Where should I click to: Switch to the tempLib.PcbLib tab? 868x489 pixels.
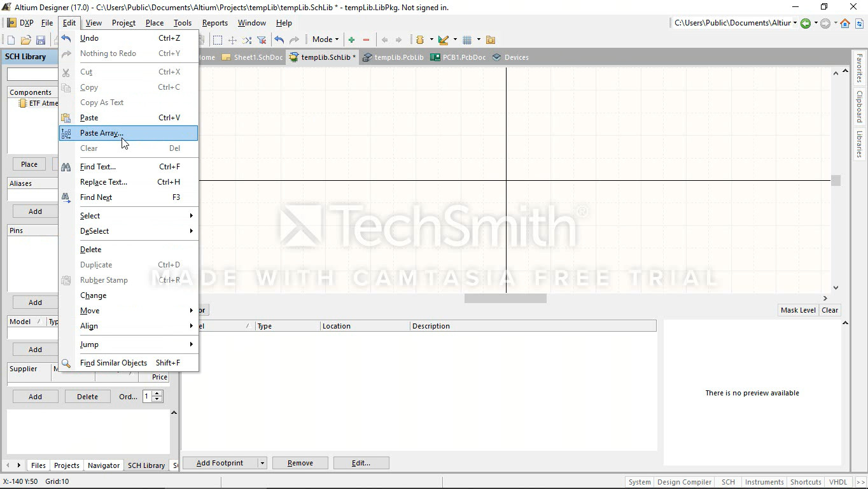tap(393, 57)
